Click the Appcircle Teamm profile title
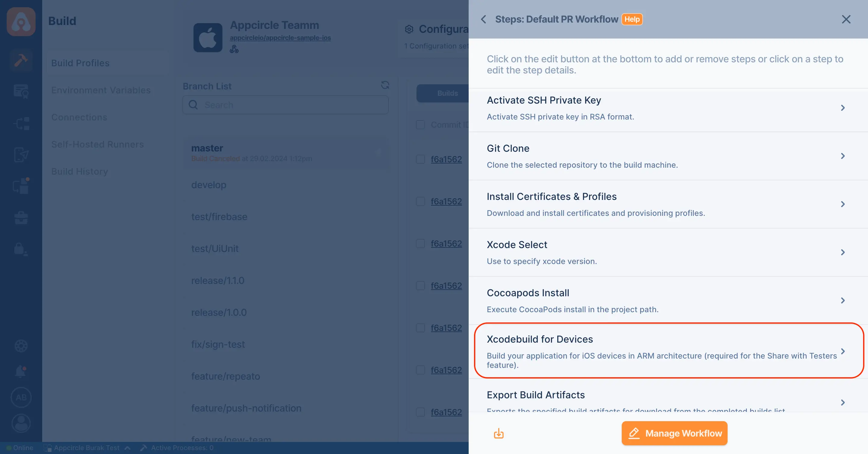 [x=274, y=25]
